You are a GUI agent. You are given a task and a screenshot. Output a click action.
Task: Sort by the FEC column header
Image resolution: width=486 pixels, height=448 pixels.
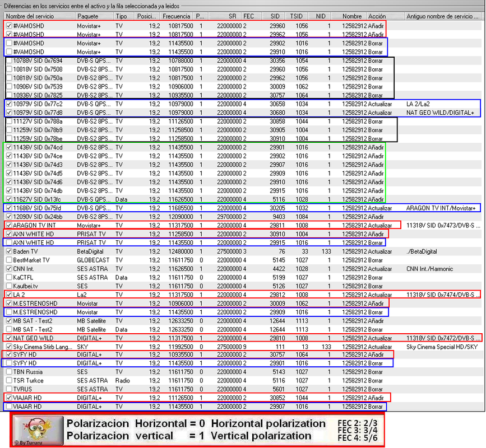(x=251, y=16)
